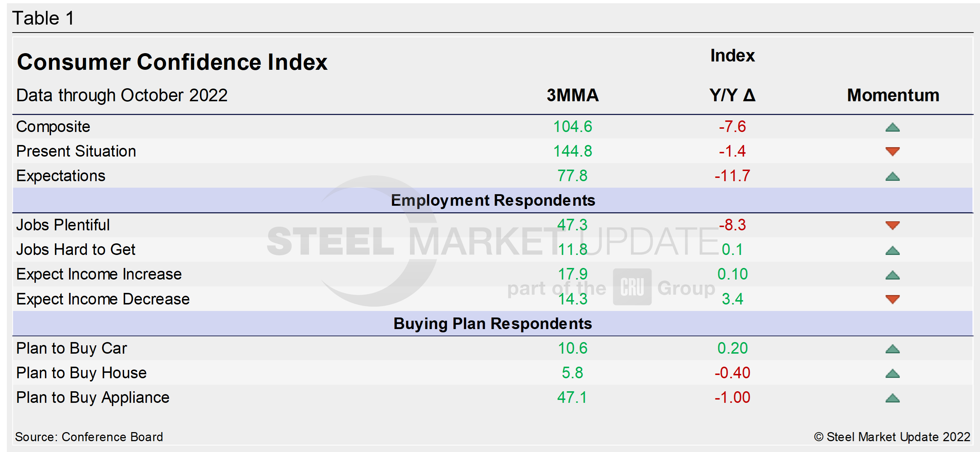
Task: Click the Expectations momentum up arrow
Action: click(x=892, y=176)
